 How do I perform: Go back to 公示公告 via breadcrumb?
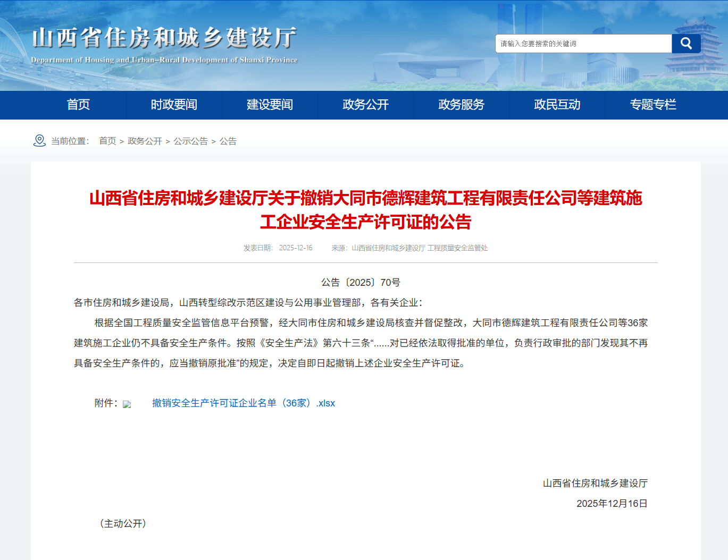coord(190,141)
